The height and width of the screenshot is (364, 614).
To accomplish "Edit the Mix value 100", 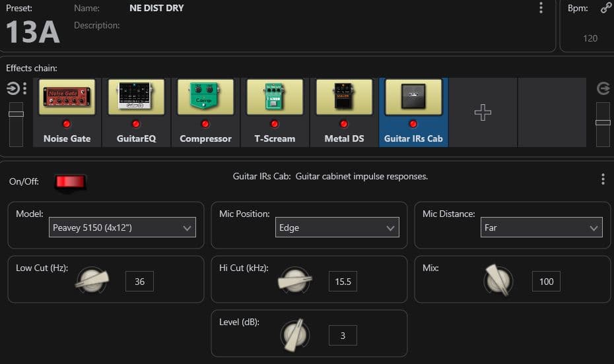I will click(546, 281).
